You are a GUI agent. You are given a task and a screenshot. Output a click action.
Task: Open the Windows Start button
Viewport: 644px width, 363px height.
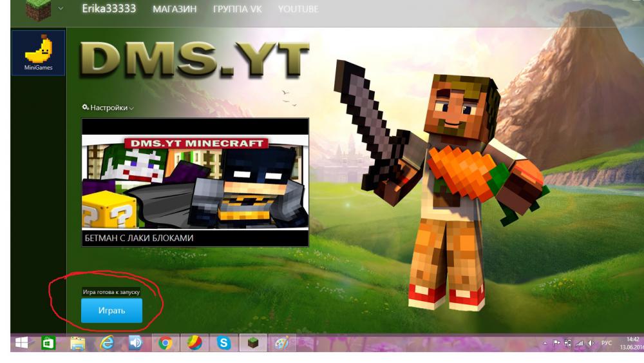[x=22, y=344]
